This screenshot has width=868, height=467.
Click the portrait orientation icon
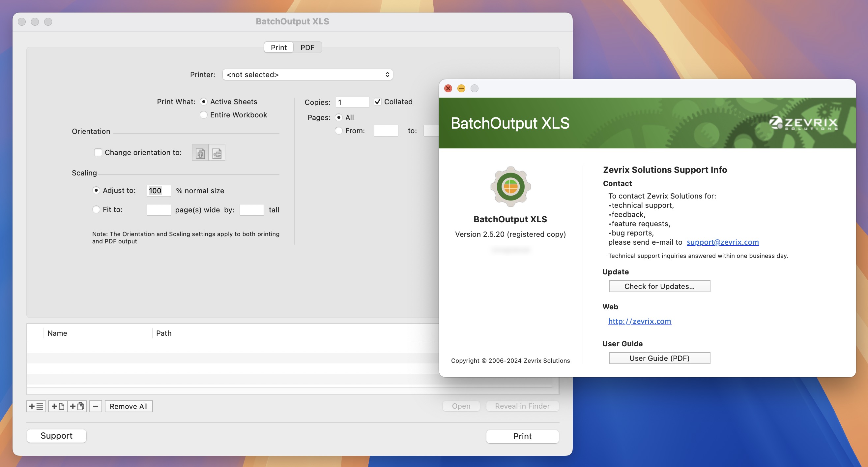(x=200, y=152)
